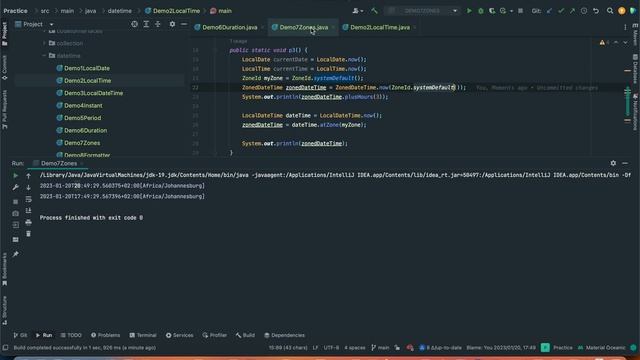Click wrench icon in Run panel
Viewport: 640px width, 360px height.
pyautogui.click(x=16, y=187)
